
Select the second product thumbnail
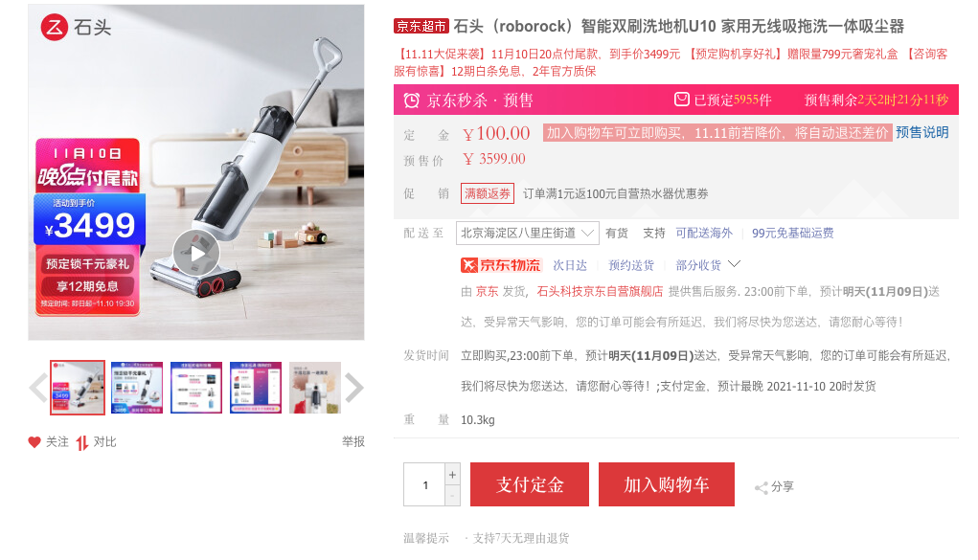pyautogui.click(x=137, y=388)
